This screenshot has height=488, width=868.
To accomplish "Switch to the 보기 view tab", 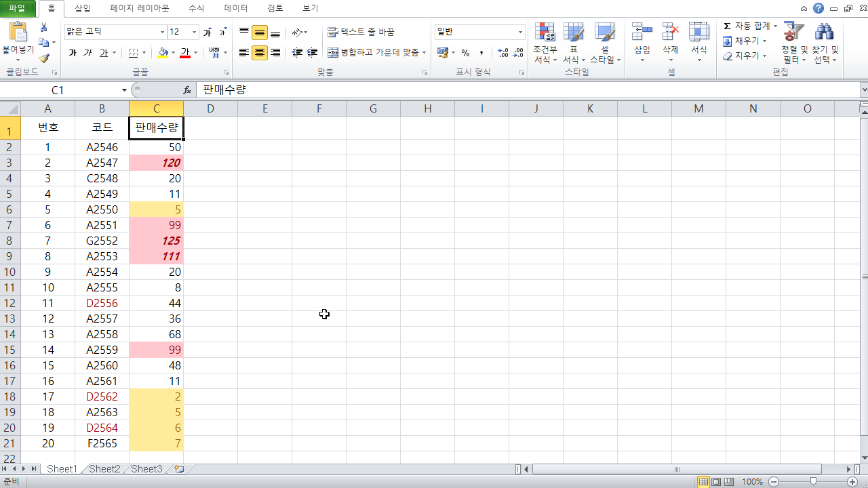I will pyautogui.click(x=310, y=8).
